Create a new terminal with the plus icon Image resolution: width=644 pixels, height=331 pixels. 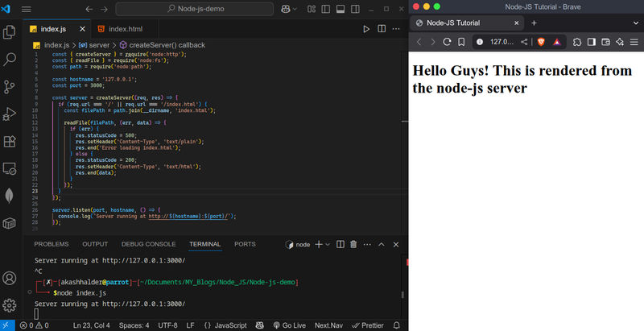pos(319,244)
